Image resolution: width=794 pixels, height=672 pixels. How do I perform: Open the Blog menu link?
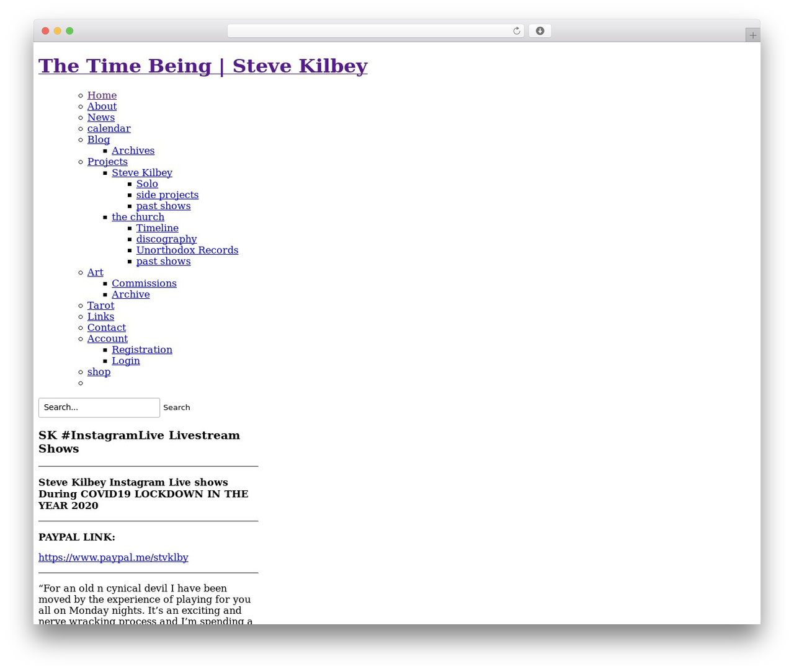[x=99, y=139]
